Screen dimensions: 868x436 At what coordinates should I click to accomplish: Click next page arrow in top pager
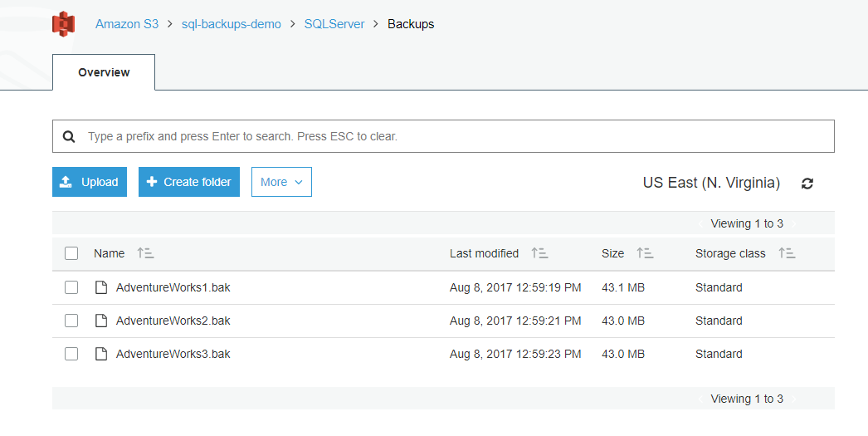pos(794,224)
